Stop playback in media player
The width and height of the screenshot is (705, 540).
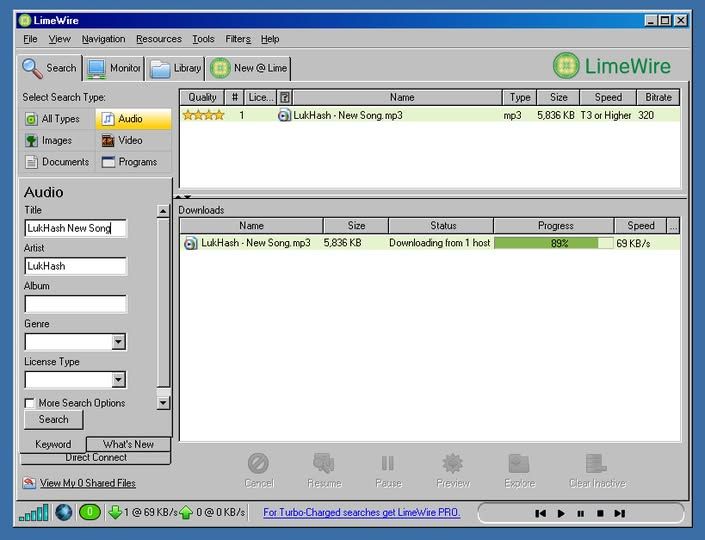point(600,513)
